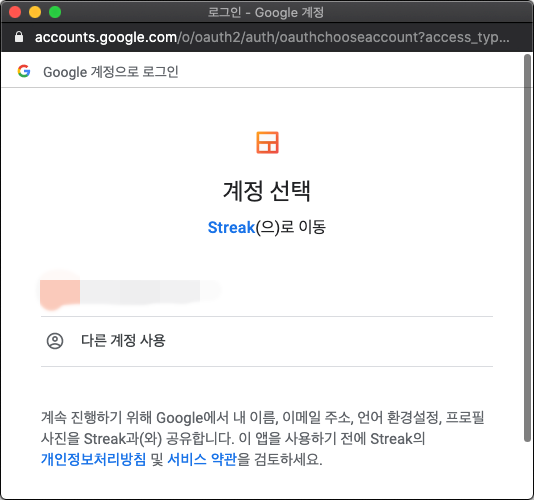Close the window with red button
The width and height of the screenshot is (534, 500).
pos(15,12)
